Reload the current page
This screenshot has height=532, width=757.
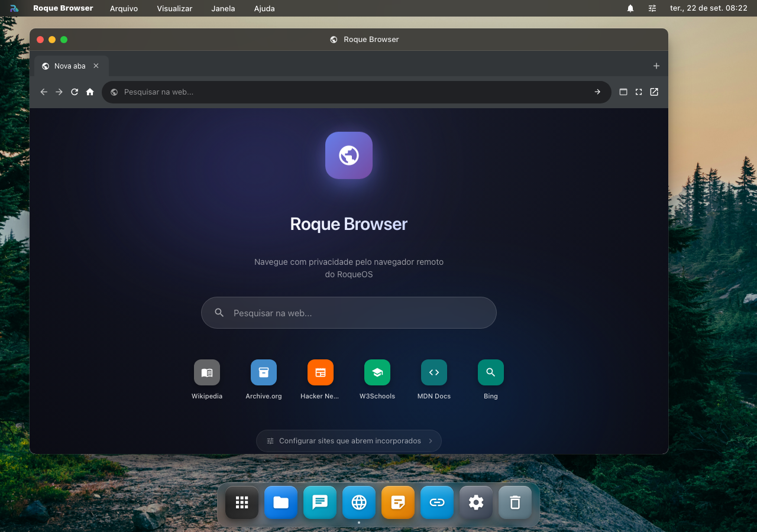click(75, 92)
